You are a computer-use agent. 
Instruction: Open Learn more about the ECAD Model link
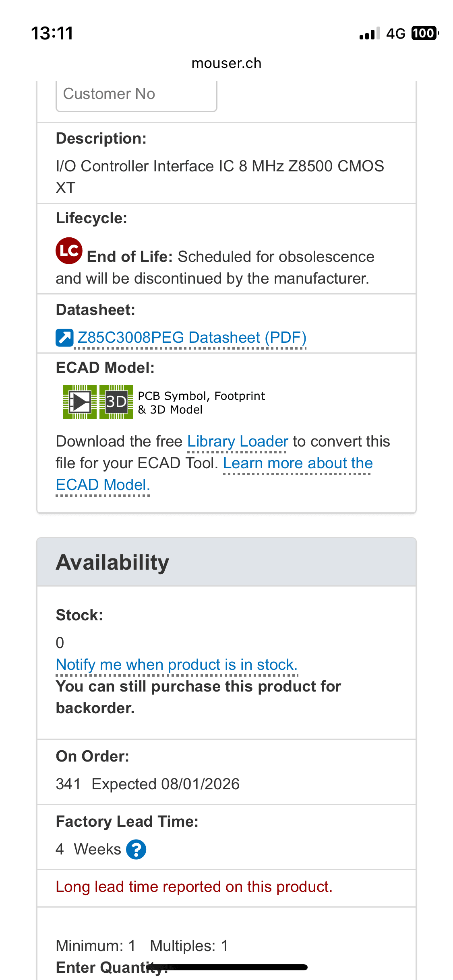[215, 474]
